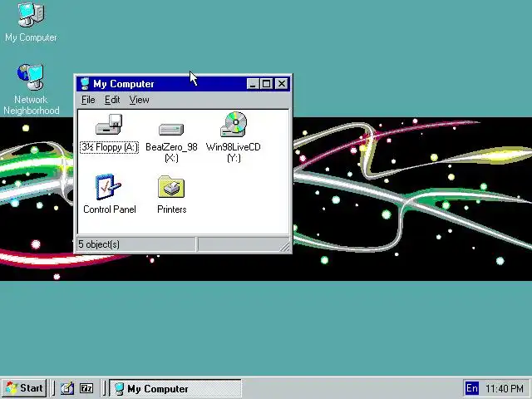Close the My Computer window
Screen dimensions: 532x399
point(282,84)
